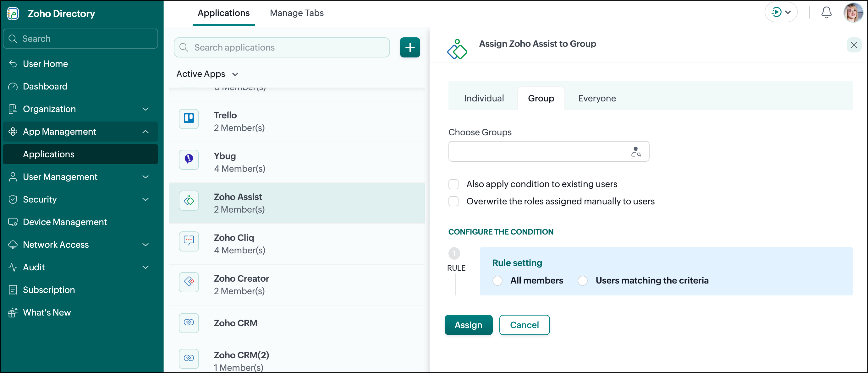
Task: Click the Zoho CRM(2) app icon
Action: coord(189,358)
